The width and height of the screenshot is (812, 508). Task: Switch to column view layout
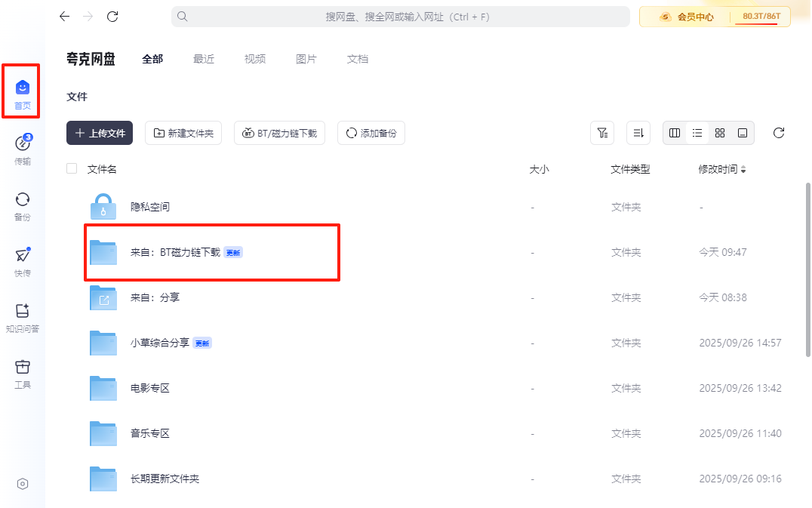pos(675,133)
